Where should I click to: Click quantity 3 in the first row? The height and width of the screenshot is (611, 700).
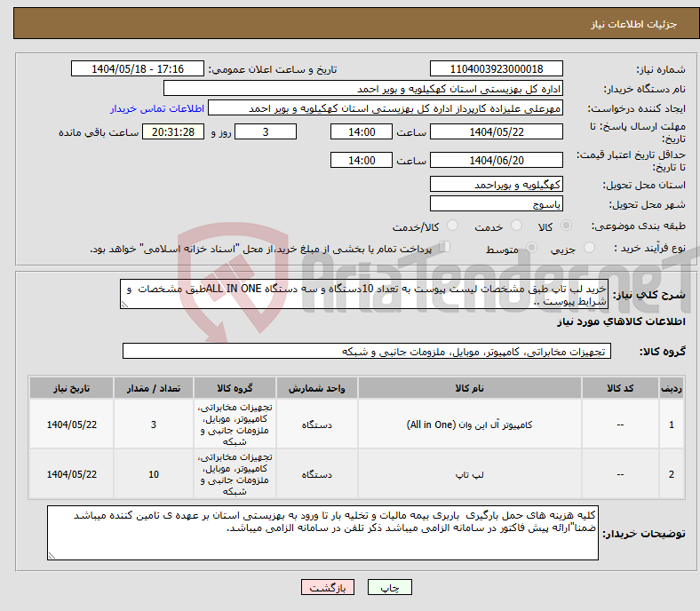click(x=154, y=425)
